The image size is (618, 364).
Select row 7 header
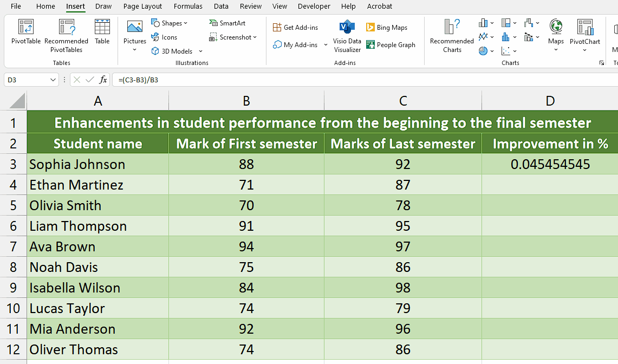pyautogui.click(x=13, y=246)
